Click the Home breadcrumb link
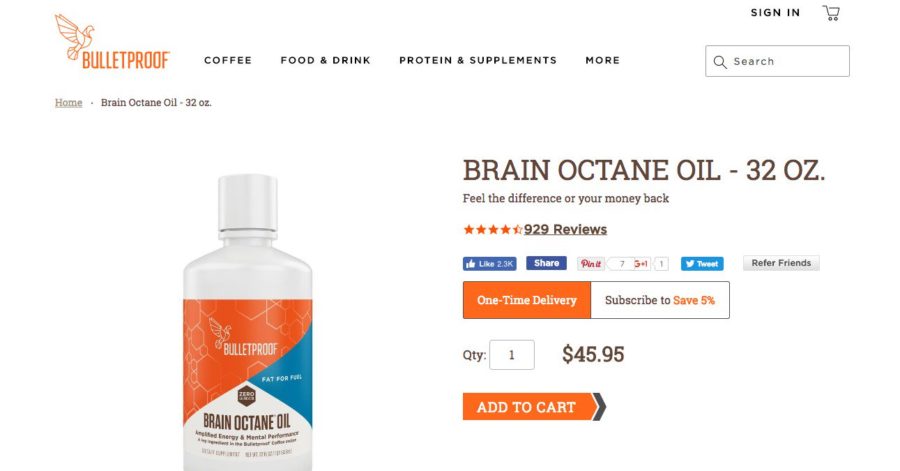This screenshot has height=471, width=900. (69, 103)
